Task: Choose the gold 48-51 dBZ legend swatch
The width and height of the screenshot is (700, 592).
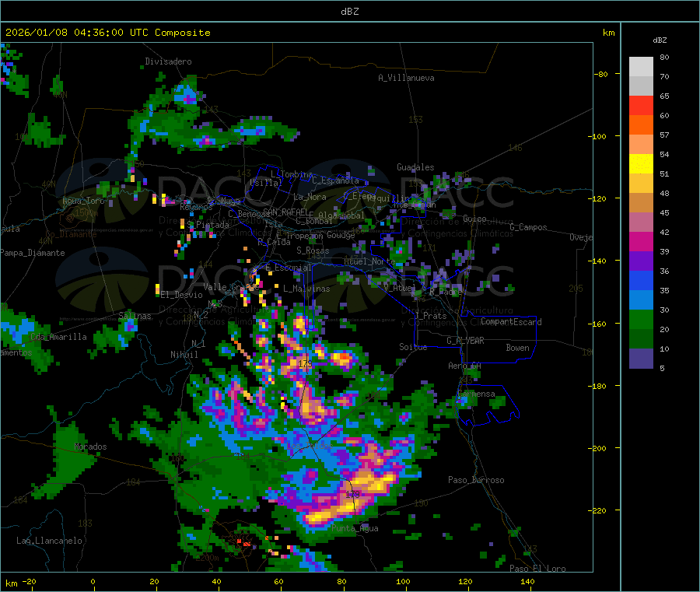Action: pyautogui.click(x=641, y=184)
